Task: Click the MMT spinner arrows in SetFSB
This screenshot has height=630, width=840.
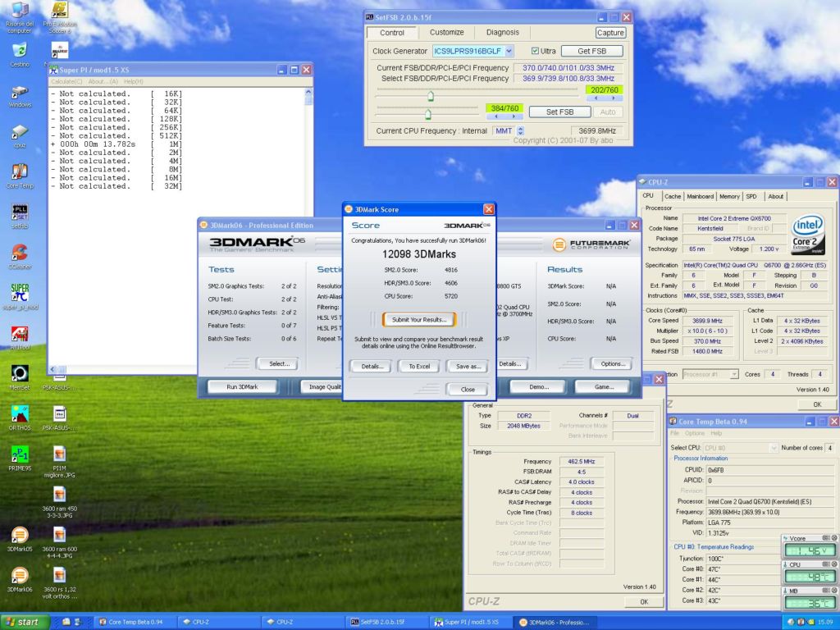Action: pos(521,130)
